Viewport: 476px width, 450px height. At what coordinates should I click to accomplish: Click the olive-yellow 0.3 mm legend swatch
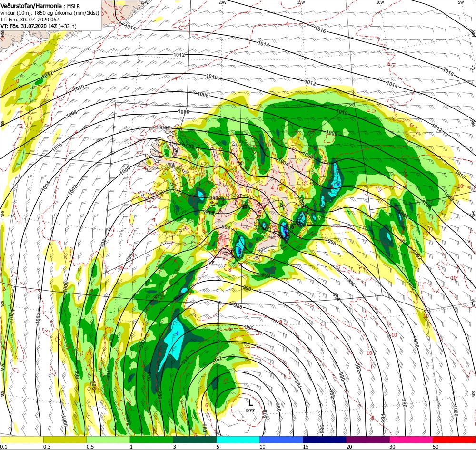[65, 440]
